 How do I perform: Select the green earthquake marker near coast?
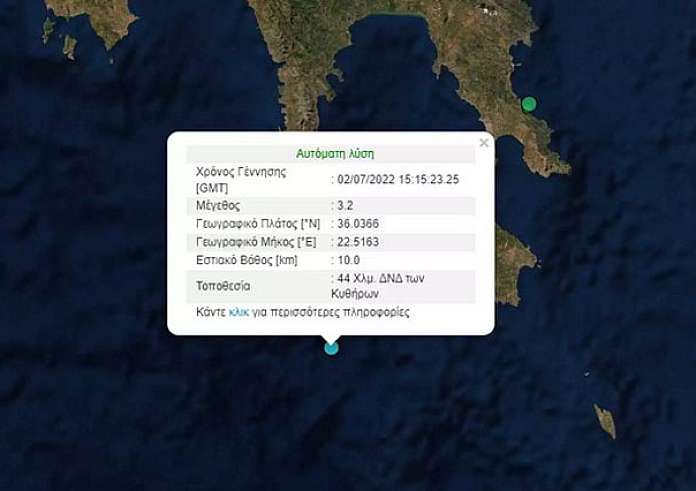coord(528,104)
